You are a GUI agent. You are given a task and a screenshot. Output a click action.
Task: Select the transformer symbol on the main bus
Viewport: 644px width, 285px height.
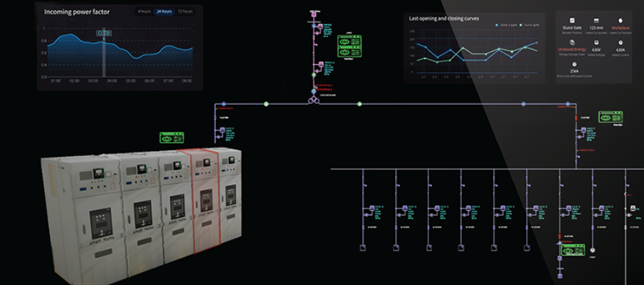tap(314, 101)
